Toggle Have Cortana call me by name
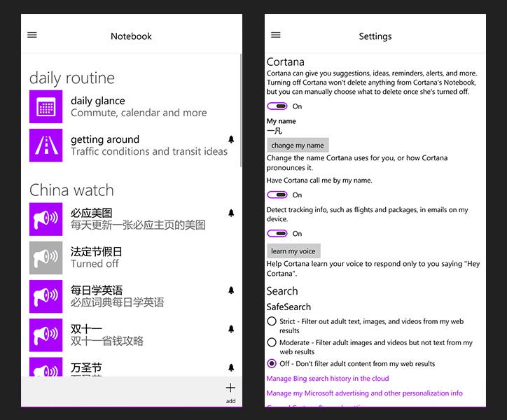 (x=277, y=195)
